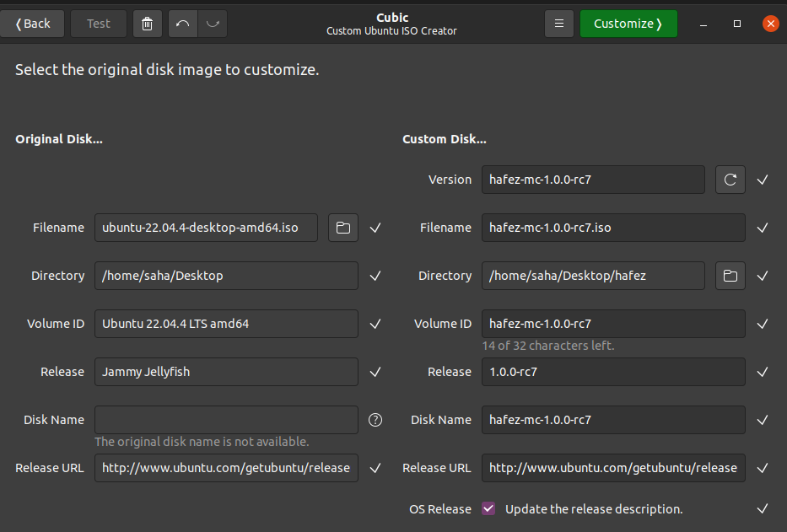Click the trash delete project icon
Image resolution: width=787 pixels, height=532 pixels.
tap(148, 24)
